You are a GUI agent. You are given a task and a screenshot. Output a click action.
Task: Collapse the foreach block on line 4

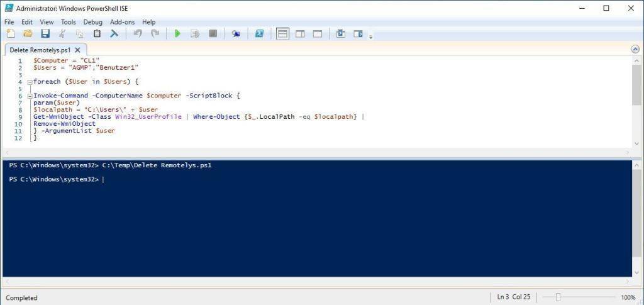click(x=29, y=82)
